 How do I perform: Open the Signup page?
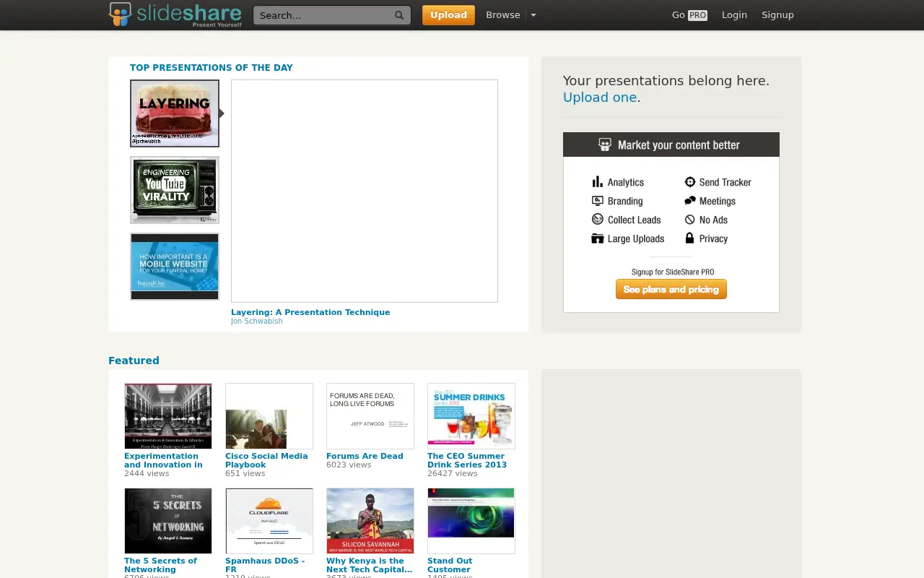pos(777,15)
